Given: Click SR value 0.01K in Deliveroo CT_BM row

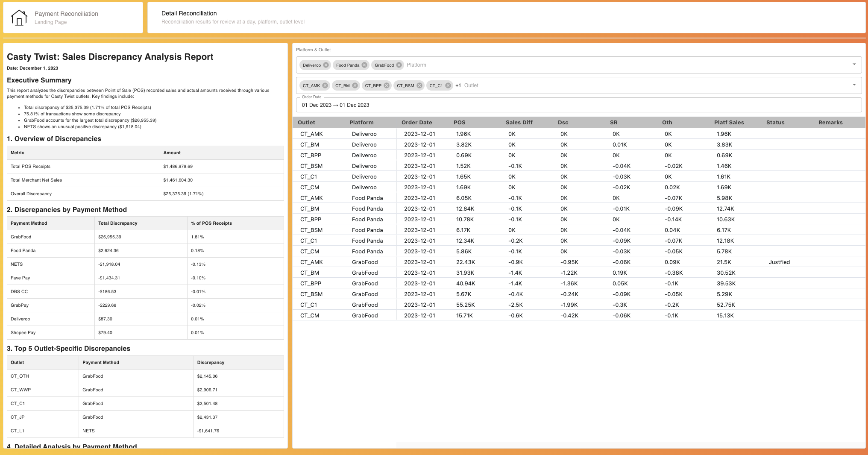Looking at the screenshot, I should click(x=620, y=145).
